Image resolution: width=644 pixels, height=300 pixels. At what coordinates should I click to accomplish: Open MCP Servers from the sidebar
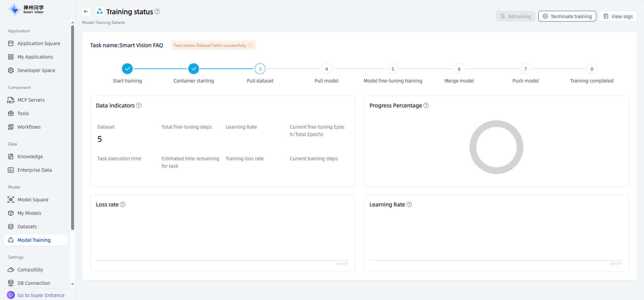pyautogui.click(x=31, y=100)
